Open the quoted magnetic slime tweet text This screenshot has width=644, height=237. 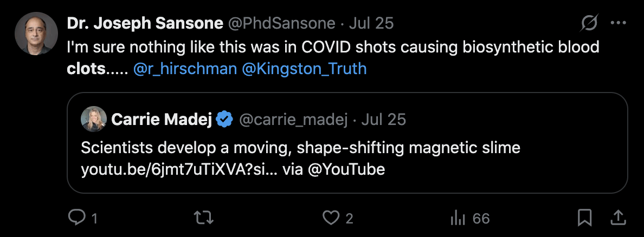pos(300,148)
